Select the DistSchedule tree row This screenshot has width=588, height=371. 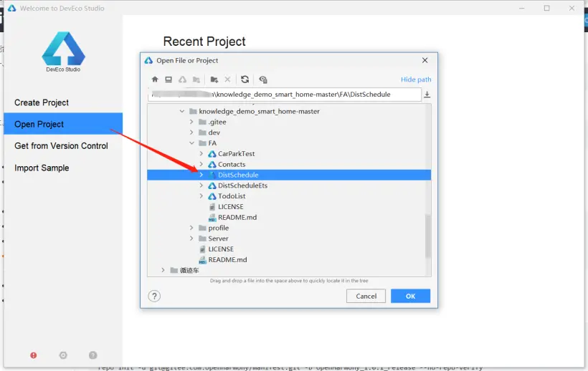pyautogui.click(x=289, y=175)
